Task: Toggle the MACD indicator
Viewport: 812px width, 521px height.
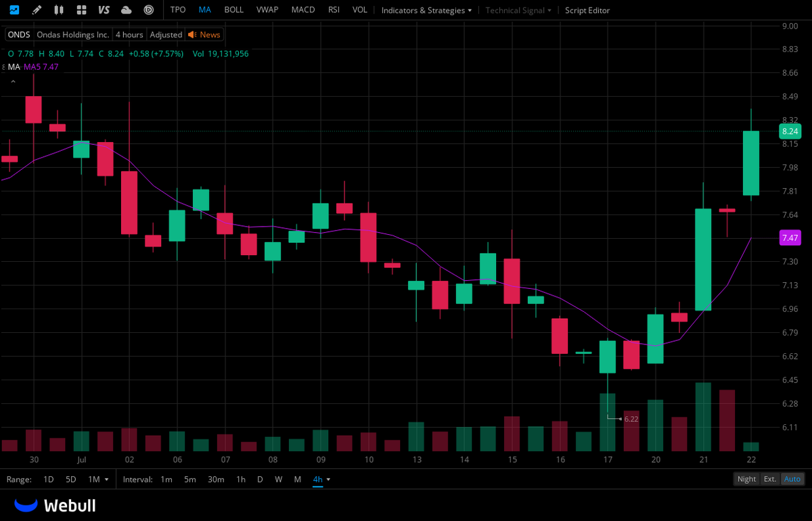Action: (x=303, y=10)
